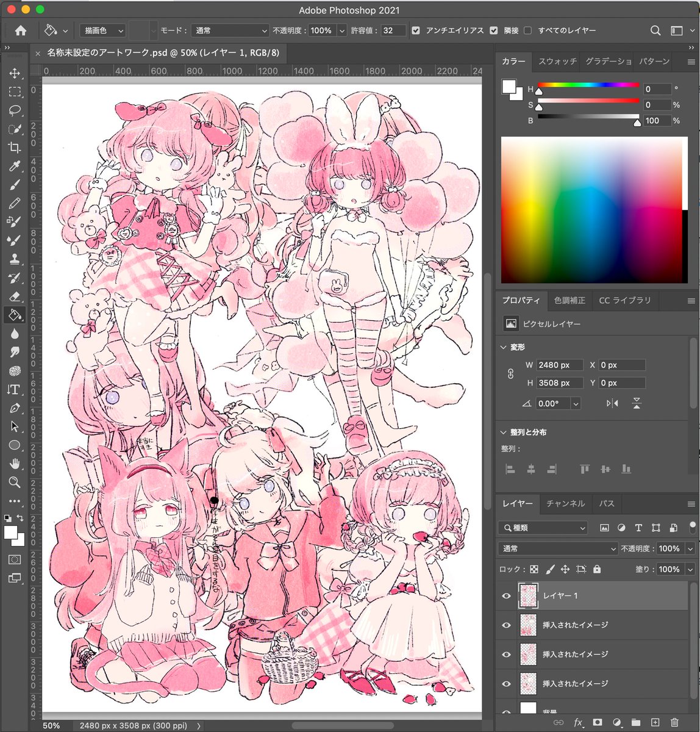
Task: Toggle width-height constrain link icon
Action: (x=510, y=374)
